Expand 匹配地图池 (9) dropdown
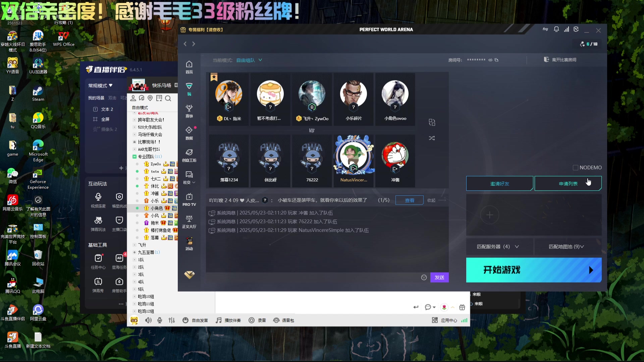 (567, 247)
